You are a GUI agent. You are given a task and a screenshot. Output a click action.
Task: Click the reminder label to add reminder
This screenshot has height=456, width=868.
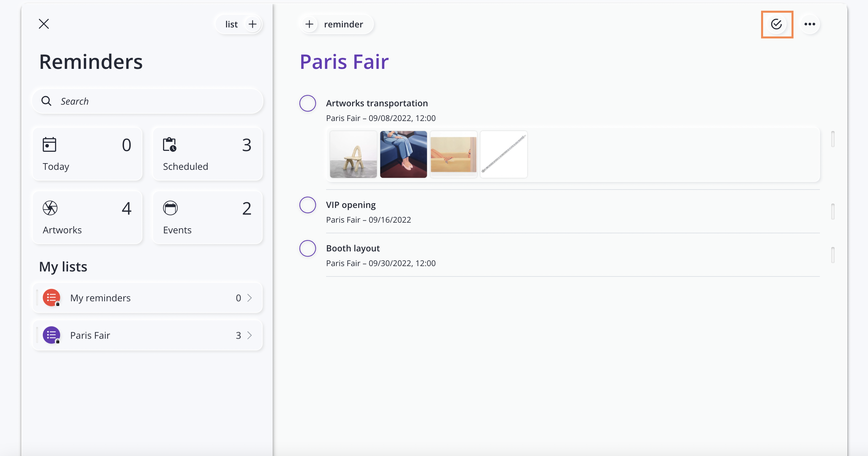click(x=343, y=24)
